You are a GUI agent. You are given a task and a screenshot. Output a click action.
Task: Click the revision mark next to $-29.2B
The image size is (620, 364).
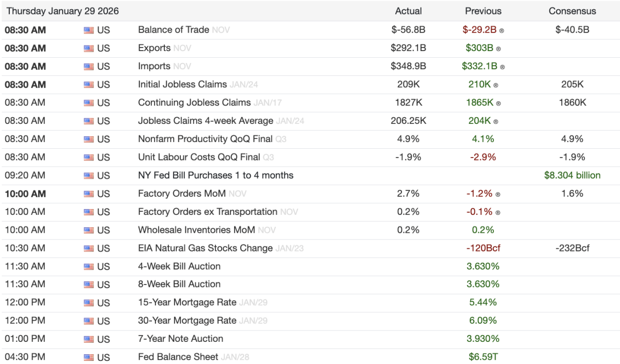point(502,31)
